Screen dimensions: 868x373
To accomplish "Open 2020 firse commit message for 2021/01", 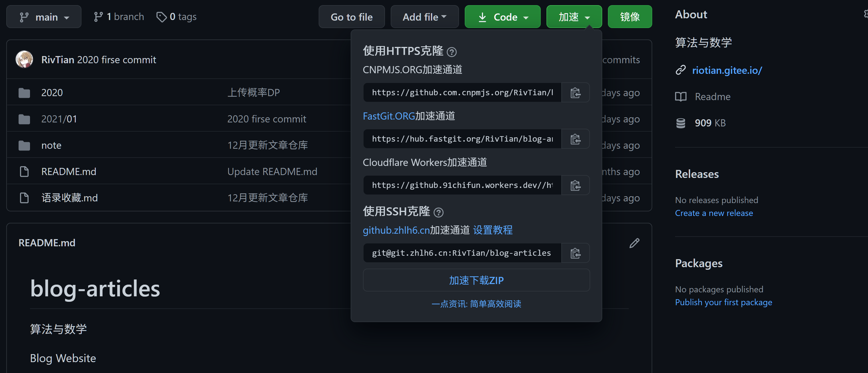I will (267, 119).
